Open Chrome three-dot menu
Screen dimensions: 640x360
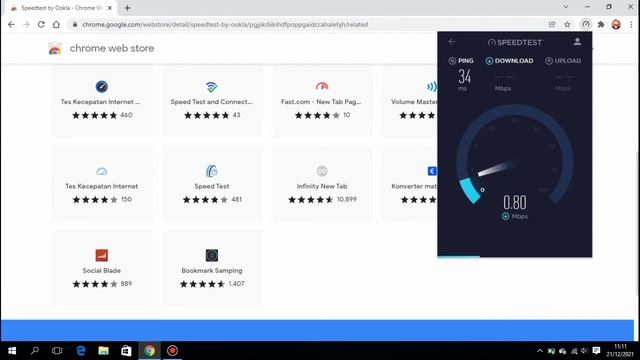(x=631, y=24)
